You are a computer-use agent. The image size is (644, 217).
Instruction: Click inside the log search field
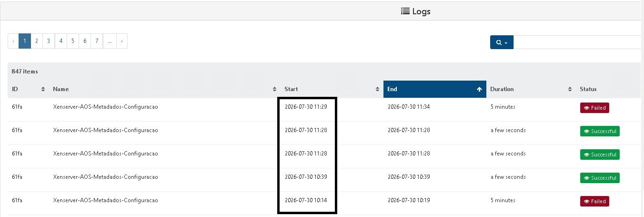(578, 42)
